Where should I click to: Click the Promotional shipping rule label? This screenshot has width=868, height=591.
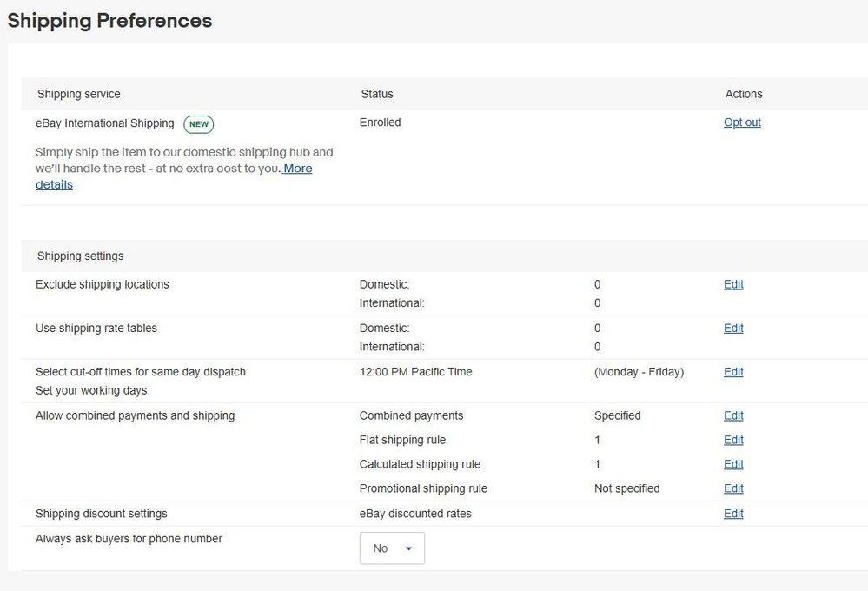pos(423,488)
